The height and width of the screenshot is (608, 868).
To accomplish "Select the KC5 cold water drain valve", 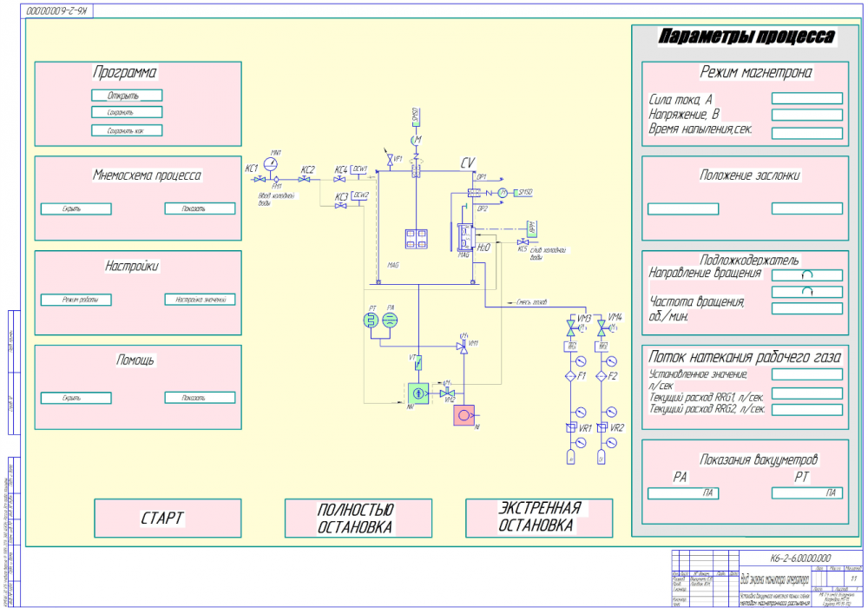I will pos(522,241).
